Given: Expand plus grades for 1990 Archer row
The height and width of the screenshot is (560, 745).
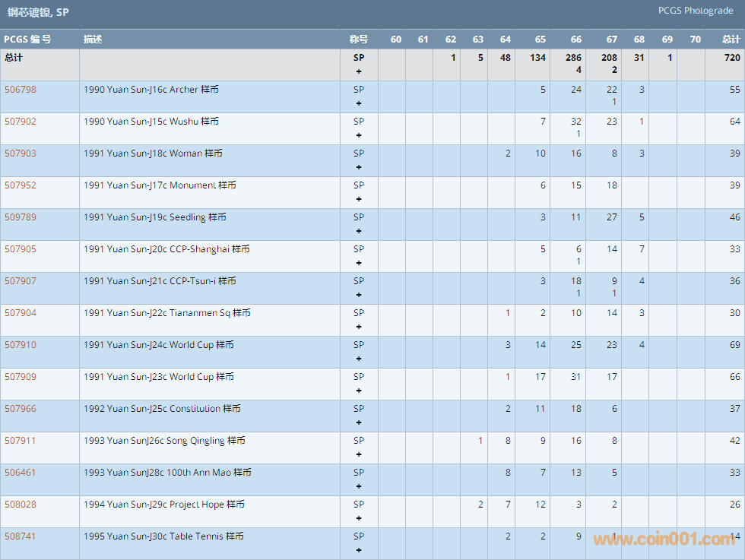Looking at the screenshot, I should click(359, 103).
